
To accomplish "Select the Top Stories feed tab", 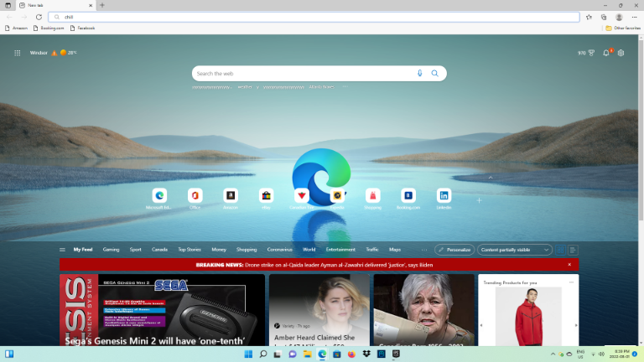I will pyautogui.click(x=189, y=250).
